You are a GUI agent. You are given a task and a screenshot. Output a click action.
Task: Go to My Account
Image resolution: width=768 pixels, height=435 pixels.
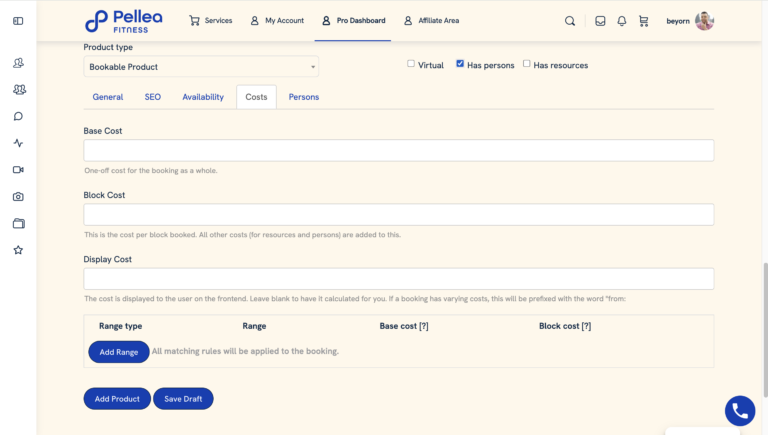[x=277, y=21]
